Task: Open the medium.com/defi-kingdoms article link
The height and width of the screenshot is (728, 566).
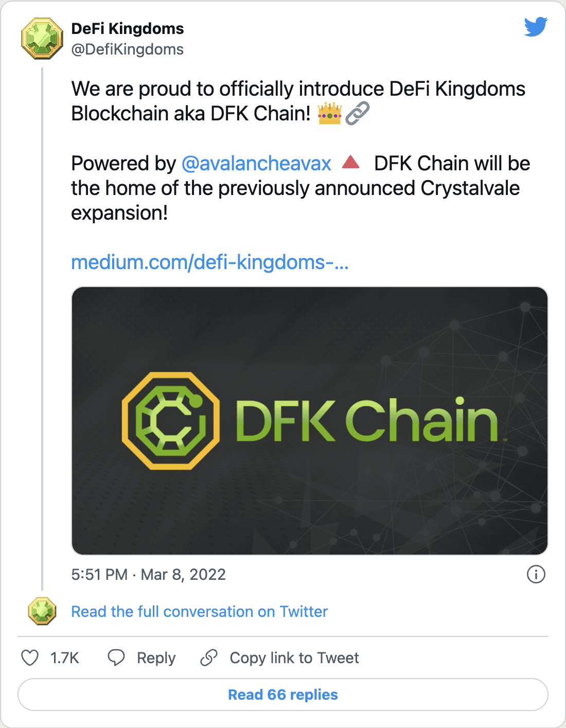Action: coord(210,262)
